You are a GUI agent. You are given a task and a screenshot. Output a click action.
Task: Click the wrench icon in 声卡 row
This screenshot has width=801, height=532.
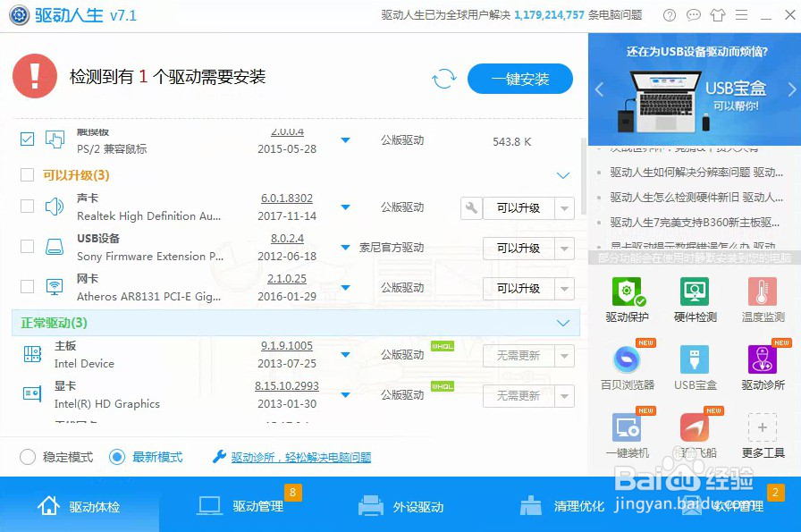pos(471,208)
